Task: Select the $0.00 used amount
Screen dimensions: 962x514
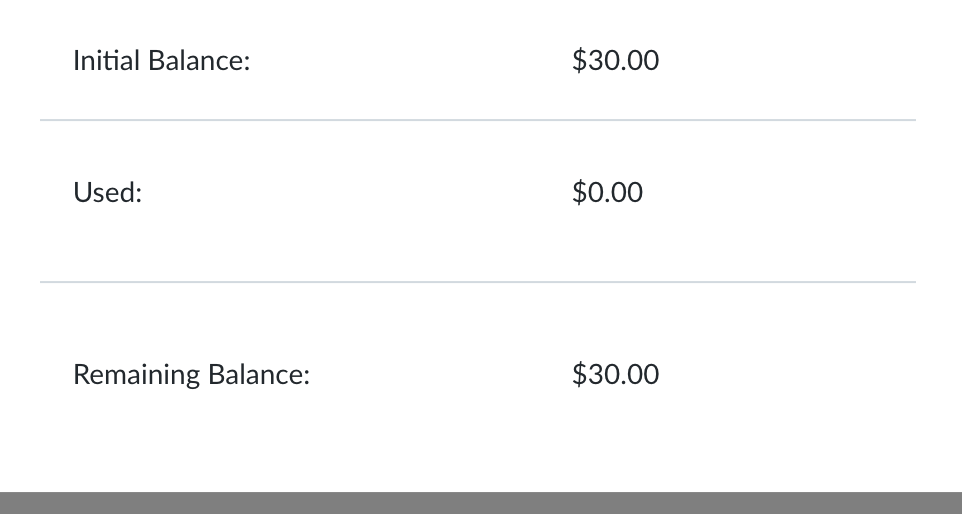Action: coord(607,192)
